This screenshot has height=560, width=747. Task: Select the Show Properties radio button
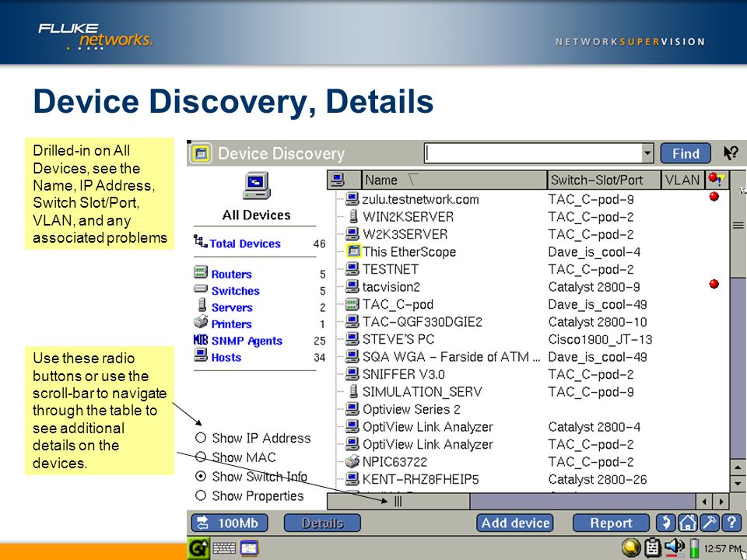pyautogui.click(x=201, y=495)
